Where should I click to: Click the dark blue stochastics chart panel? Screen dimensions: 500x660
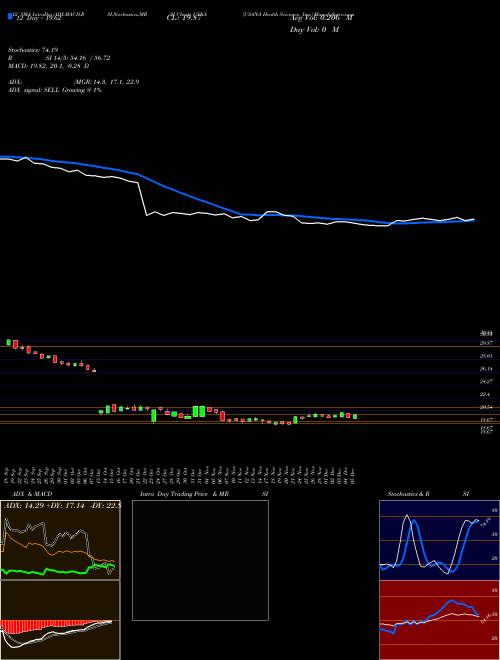[x=439, y=540]
